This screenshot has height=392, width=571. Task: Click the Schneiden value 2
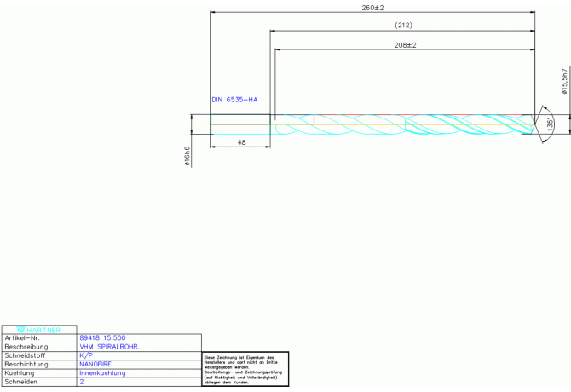[82, 383]
